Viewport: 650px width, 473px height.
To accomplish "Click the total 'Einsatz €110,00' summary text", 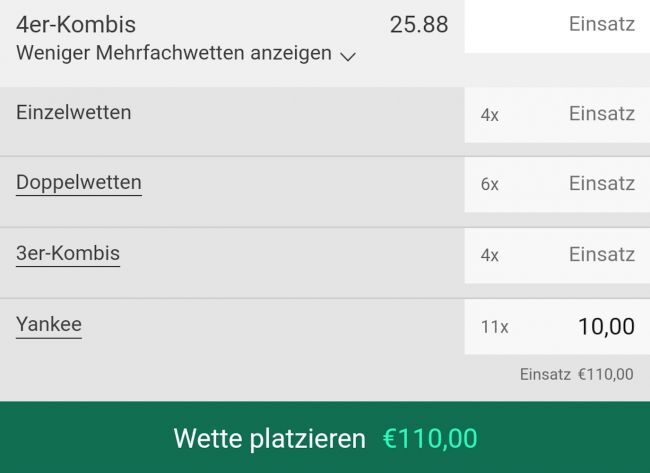I will click(x=576, y=375).
